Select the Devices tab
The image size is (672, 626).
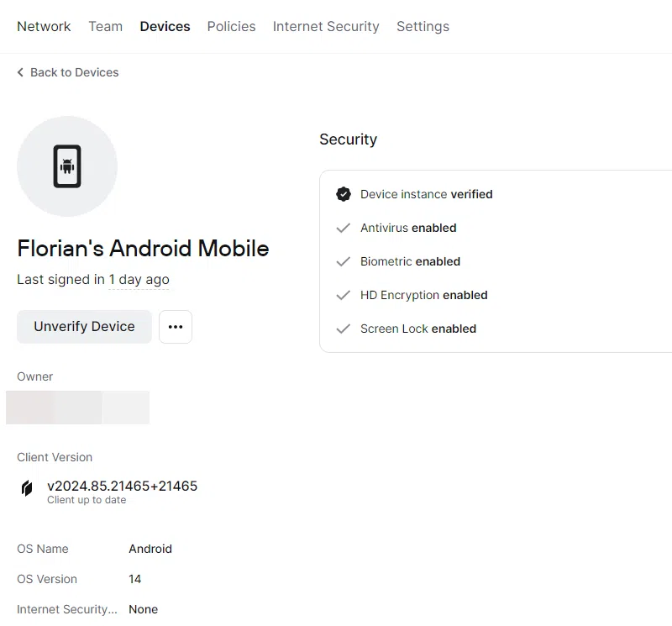(x=165, y=26)
